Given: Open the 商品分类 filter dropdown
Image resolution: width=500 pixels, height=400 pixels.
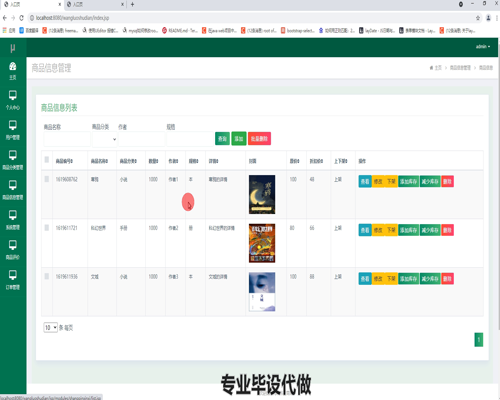Looking at the screenshot, I should 104,139.
